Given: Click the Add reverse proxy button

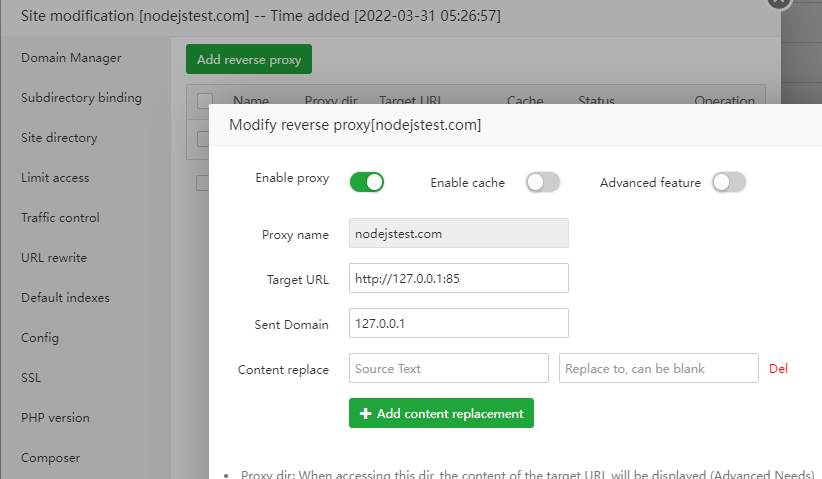Looking at the screenshot, I should (x=249, y=59).
